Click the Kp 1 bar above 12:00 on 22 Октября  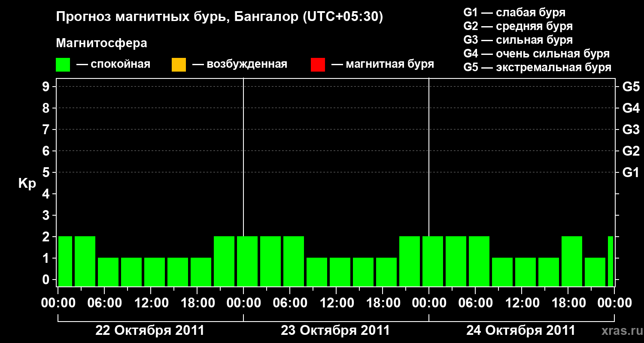[x=155, y=272]
